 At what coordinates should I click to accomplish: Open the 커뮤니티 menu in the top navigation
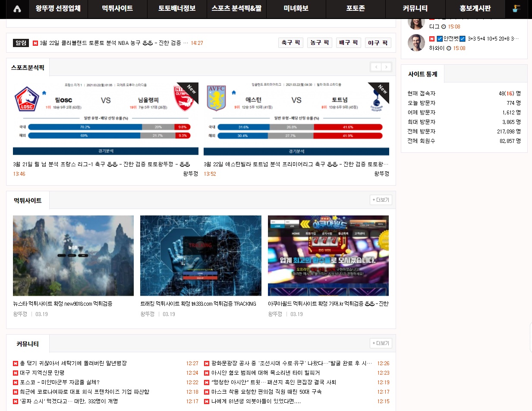click(x=415, y=9)
